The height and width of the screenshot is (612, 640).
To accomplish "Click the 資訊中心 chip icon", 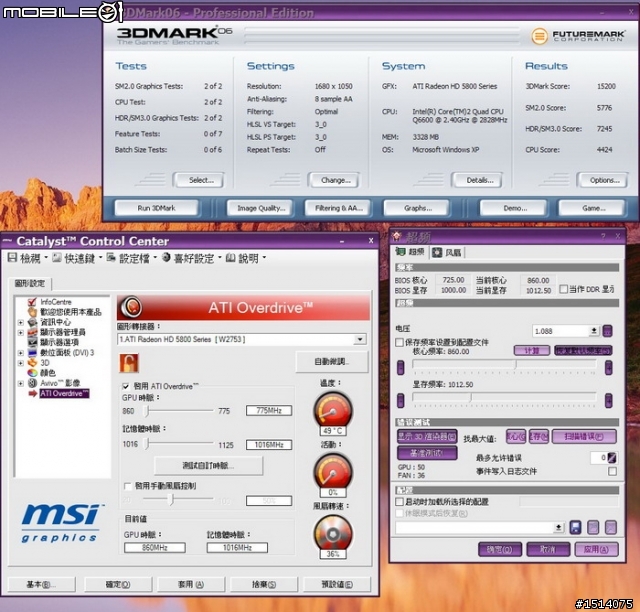I will pyautogui.click(x=32, y=322).
